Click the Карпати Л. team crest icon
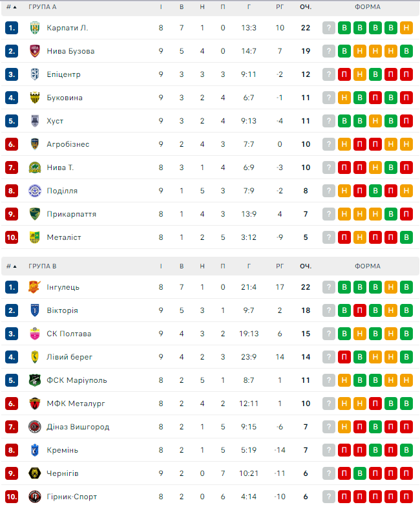 point(35,28)
